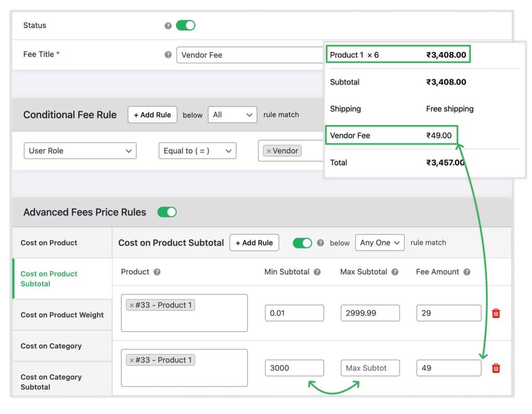Click the Fee Amount field showing 29
Screen dimensions: 532x414
click(x=449, y=313)
